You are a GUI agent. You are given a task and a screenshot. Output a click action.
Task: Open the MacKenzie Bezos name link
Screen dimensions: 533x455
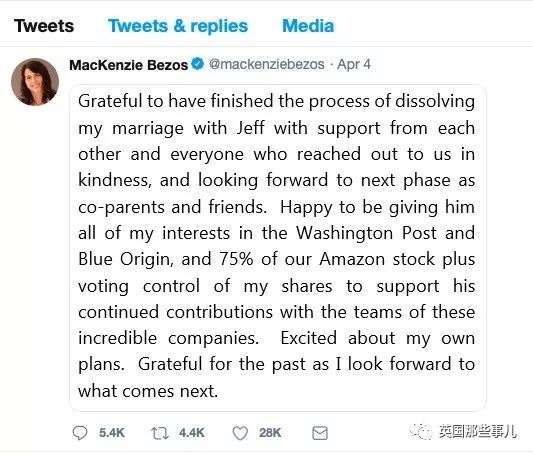(x=128, y=65)
